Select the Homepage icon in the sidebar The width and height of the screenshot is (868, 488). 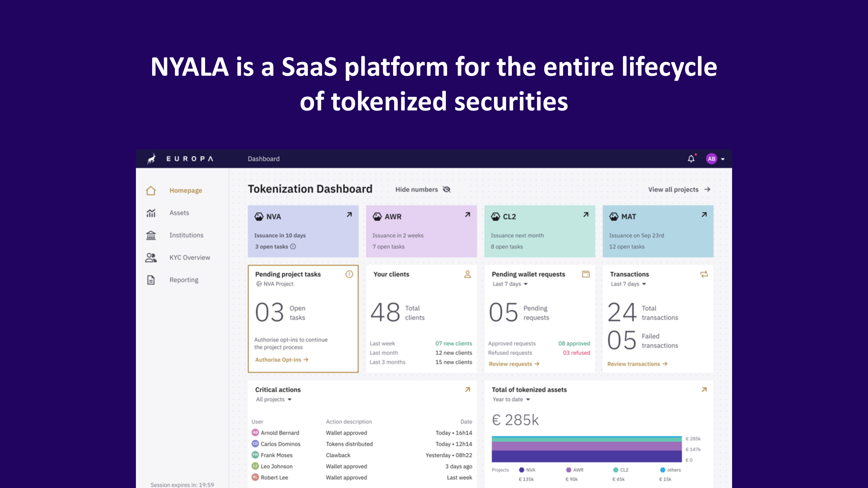pyautogui.click(x=151, y=190)
